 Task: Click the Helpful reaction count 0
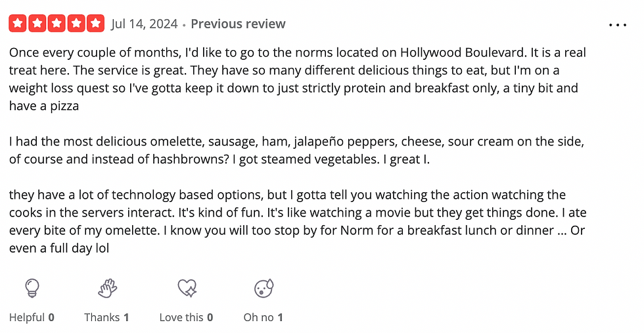pyautogui.click(x=51, y=317)
